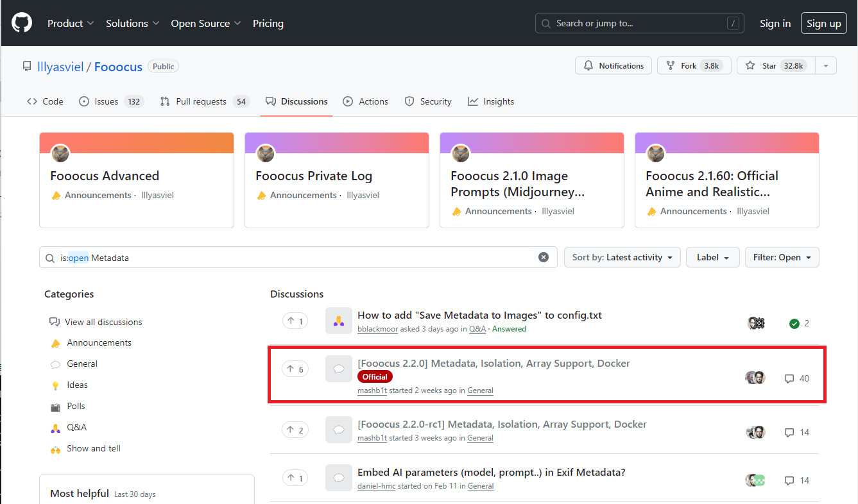This screenshot has width=858, height=504.
Task: Click the Sign up button
Action: 824,23
